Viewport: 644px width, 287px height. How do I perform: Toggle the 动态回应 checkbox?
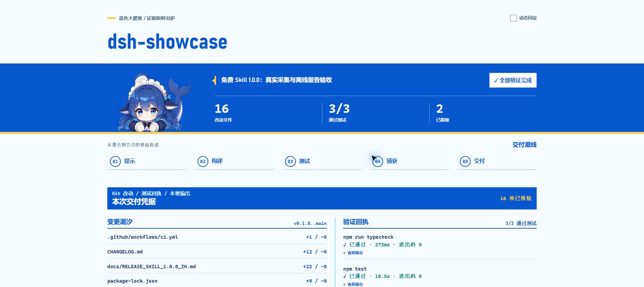click(513, 18)
